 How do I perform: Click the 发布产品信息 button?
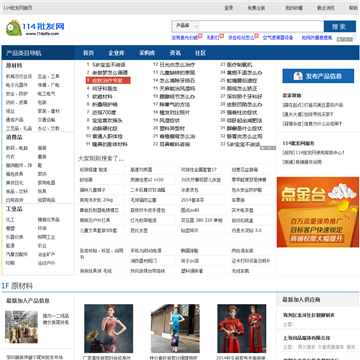(x=318, y=76)
